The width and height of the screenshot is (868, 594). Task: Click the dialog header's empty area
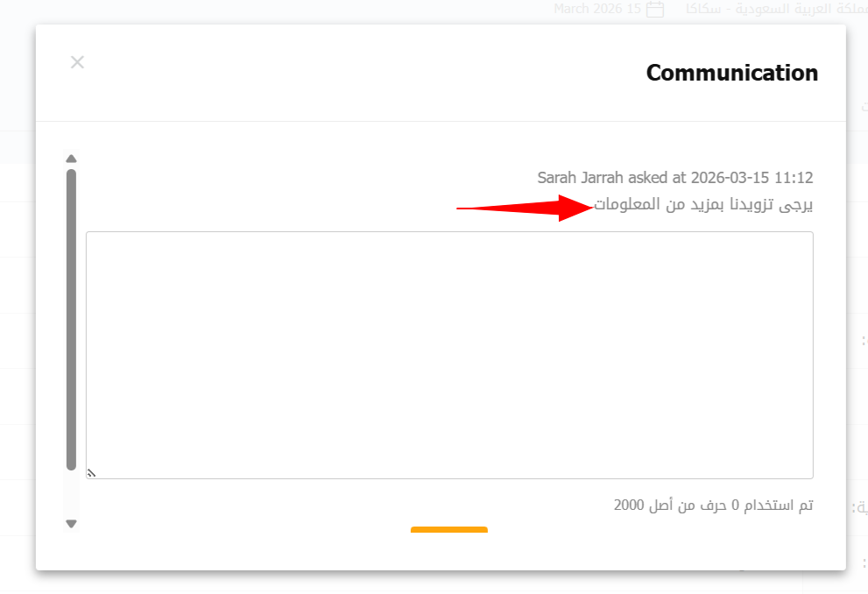350,73
